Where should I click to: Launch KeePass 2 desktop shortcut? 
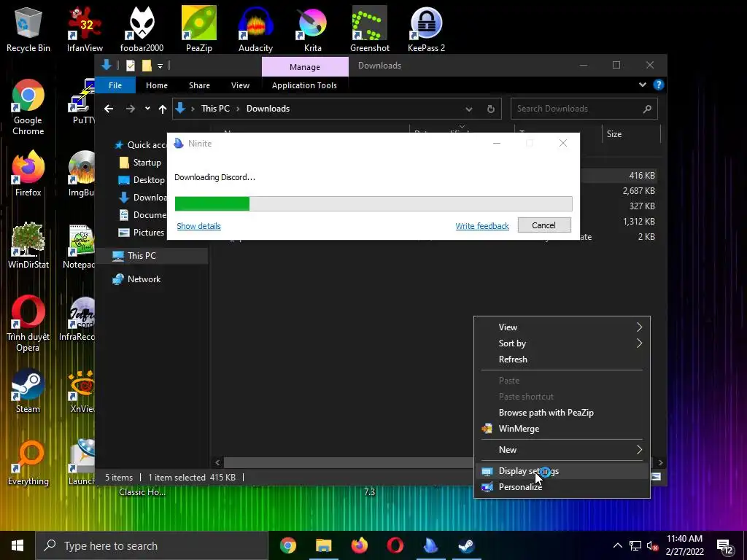pyautogui.click(x=426, y=29)
